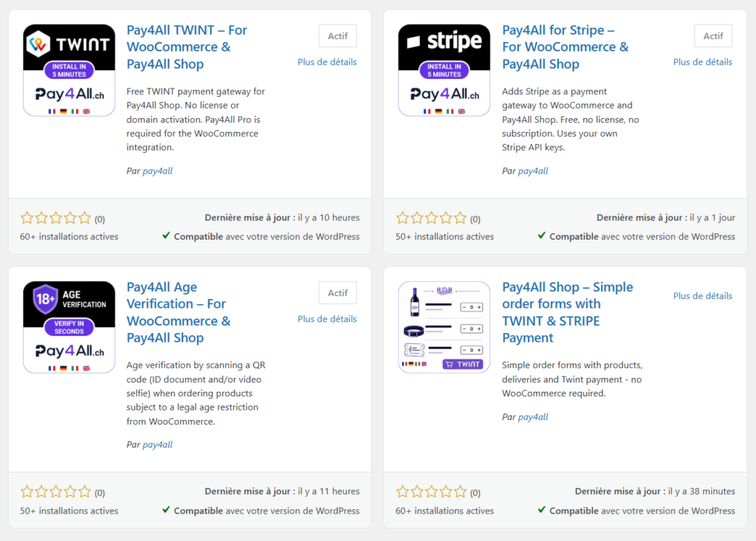
Task: Open Pay4All for Stripe title link
Action: (x=565, y=46)
